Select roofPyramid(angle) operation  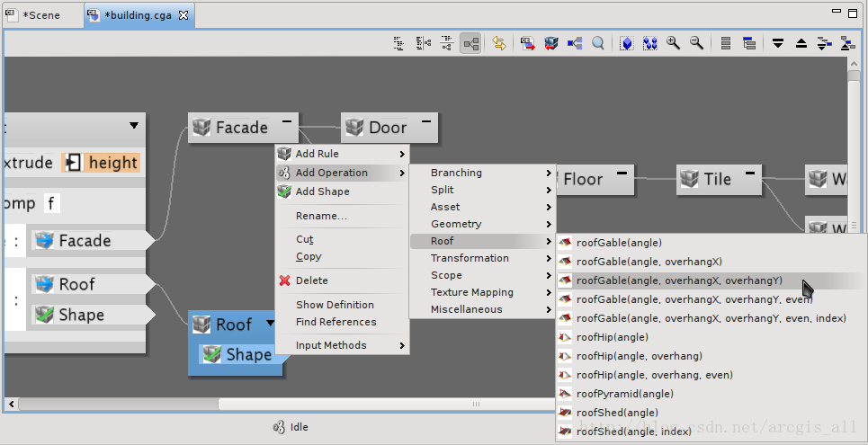[711, 394]
